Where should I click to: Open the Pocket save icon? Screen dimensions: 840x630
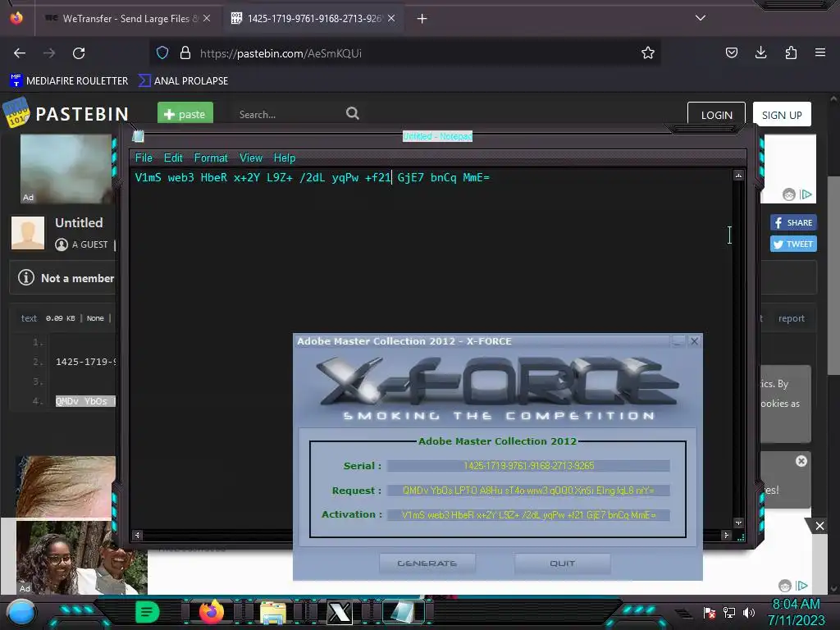click(731, 53)
